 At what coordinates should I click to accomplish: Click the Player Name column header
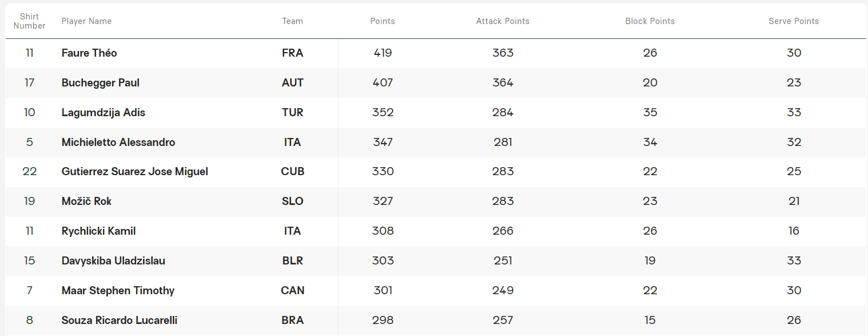(x=86, y=21)
